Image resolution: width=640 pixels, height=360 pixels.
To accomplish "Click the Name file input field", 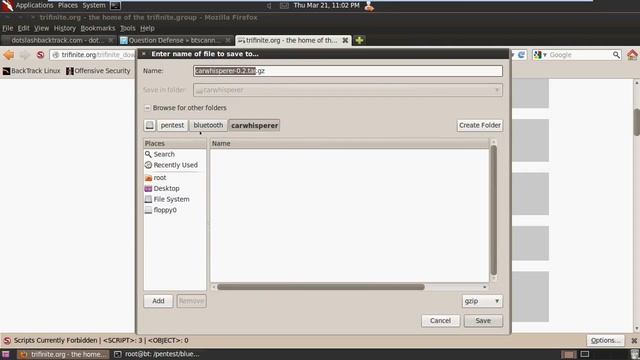I will point(348,71).
